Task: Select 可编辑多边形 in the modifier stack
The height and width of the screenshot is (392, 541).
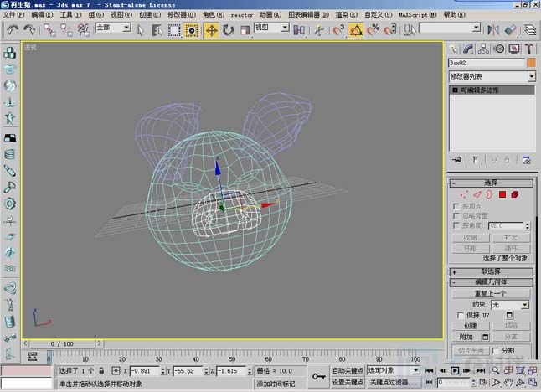Action: [492, 90]
